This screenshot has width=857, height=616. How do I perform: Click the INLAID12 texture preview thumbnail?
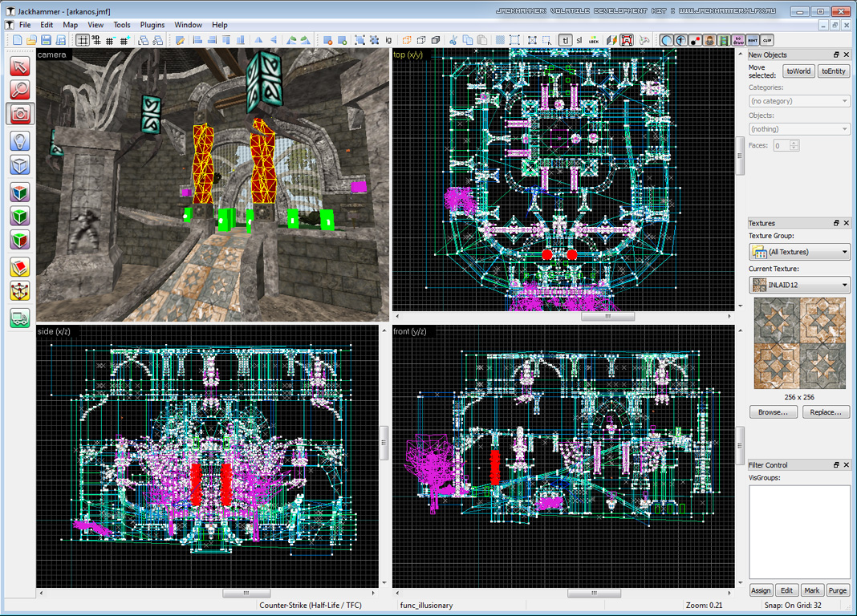pyautogui.click(x=799, y=343)
